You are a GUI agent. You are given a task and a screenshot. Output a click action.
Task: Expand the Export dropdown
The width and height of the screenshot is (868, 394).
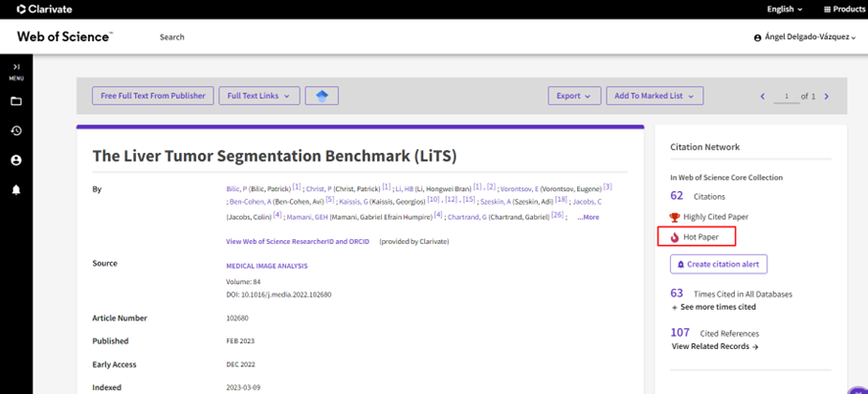click(x=574, y=96)
